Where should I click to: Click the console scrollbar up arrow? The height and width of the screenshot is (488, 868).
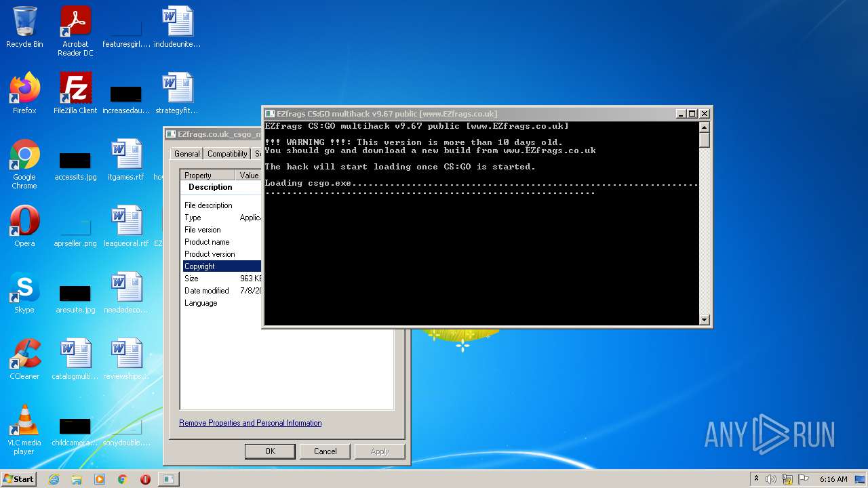tap(704, 127)
